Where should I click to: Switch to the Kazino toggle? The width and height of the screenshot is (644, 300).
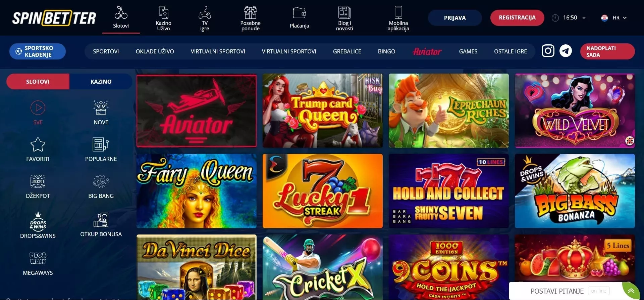[x=101, y=82]
